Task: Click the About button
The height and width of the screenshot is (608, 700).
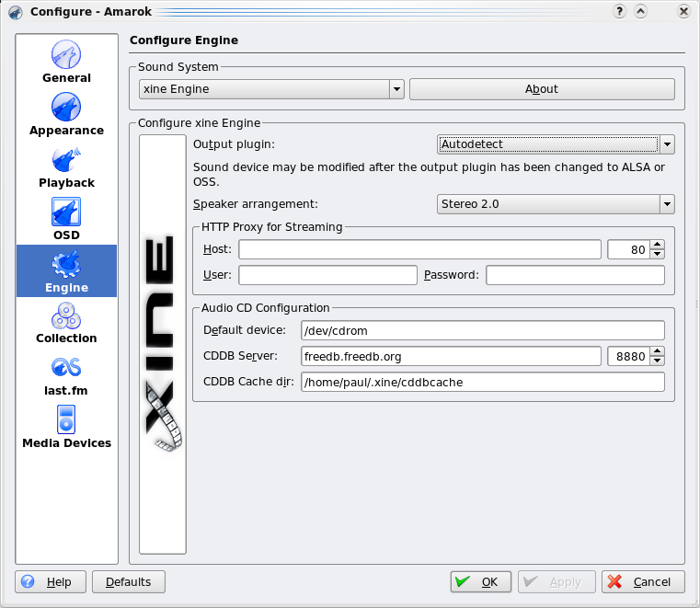Action: 541,89
